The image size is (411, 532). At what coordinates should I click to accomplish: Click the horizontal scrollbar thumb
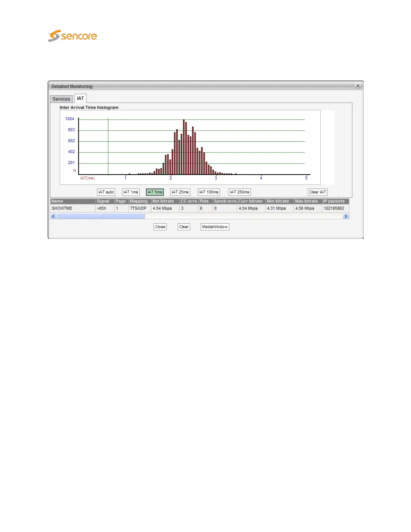pos(101,217)
